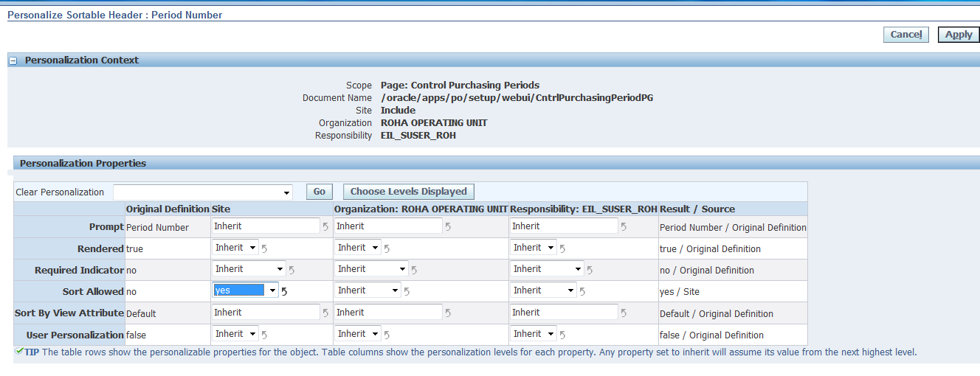This screenshot has height=376, width=980.
Task: Click 'EIL_SUSER_ROH' responsibility value
Action: (x=418, y=136)
